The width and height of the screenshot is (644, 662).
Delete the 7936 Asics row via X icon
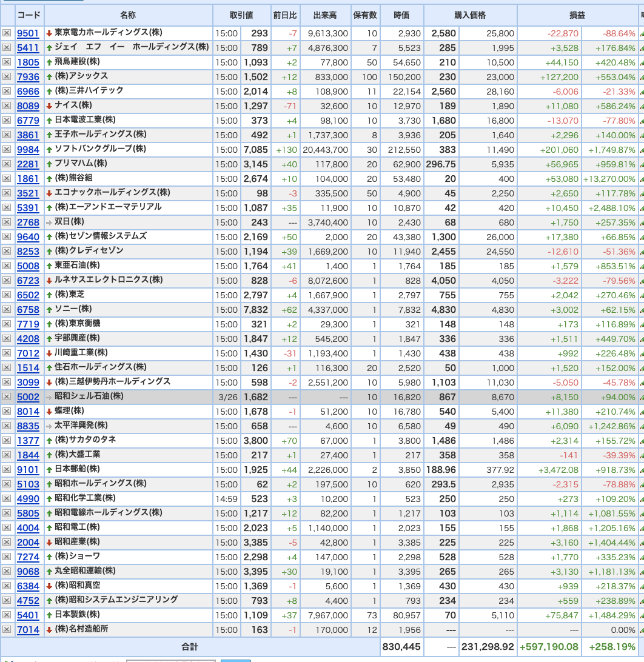(x=6, y=77)
